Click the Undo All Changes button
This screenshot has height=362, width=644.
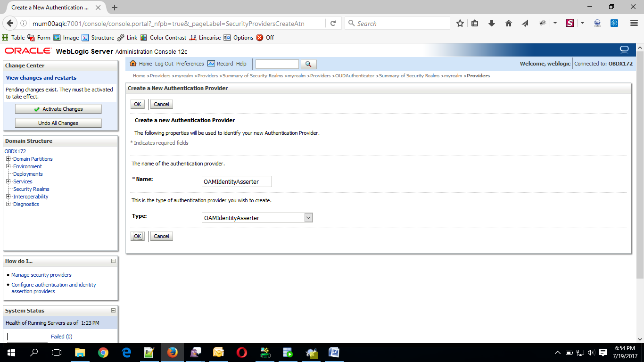point(58,123)
